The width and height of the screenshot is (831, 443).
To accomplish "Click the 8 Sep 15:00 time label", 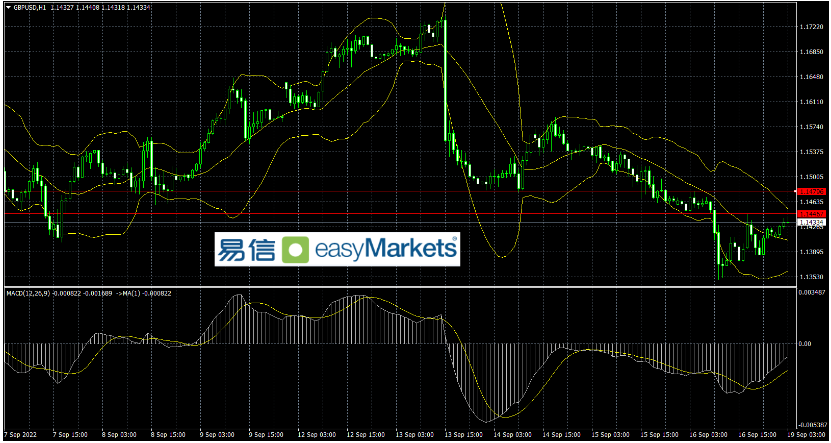I will click(x=168, y=433).
